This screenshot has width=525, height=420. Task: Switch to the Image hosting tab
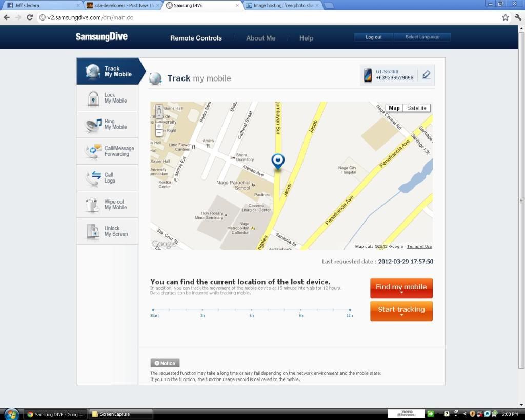pos(282,5)
